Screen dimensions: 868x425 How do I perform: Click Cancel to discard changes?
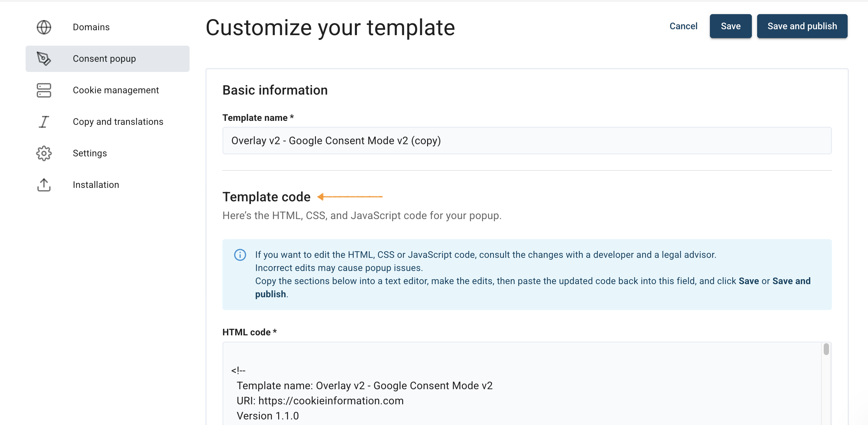[x=683, y=26]
